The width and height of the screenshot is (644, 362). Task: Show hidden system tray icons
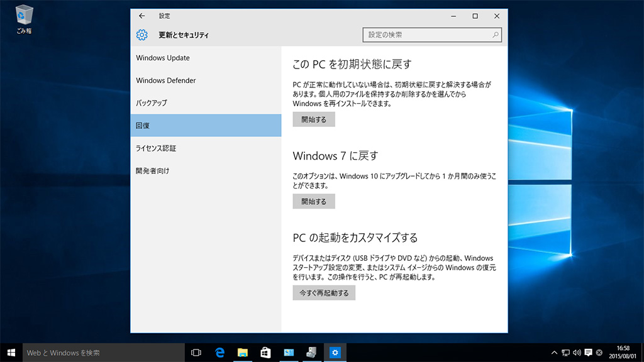[554, 353]
